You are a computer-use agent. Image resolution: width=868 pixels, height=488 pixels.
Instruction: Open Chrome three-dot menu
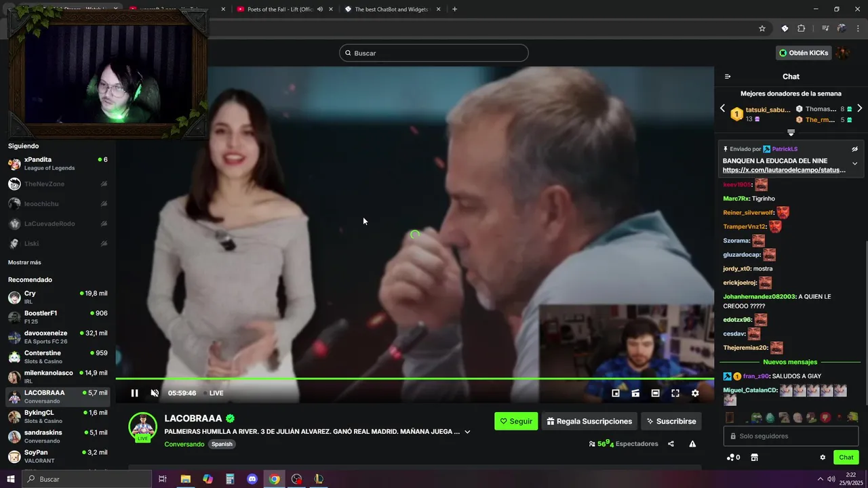pos(858,28)
